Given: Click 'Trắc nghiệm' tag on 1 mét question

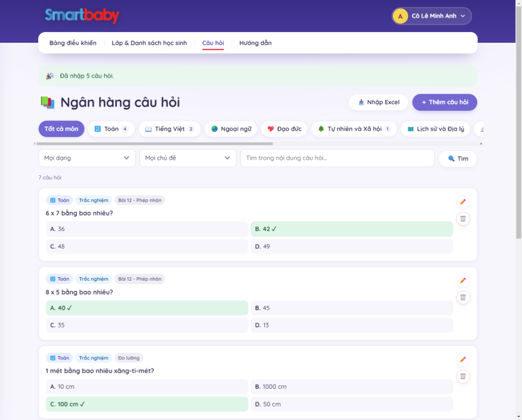Looking at the screenshot, I should [94, 357].
